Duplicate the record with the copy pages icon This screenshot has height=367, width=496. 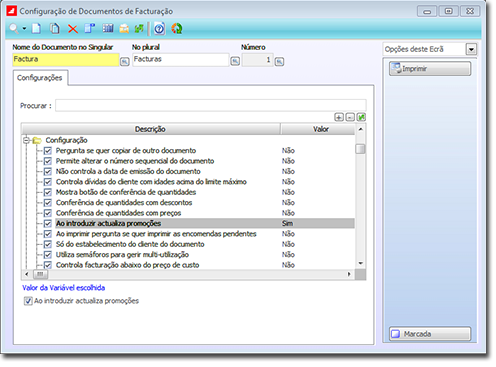point(55,29)
